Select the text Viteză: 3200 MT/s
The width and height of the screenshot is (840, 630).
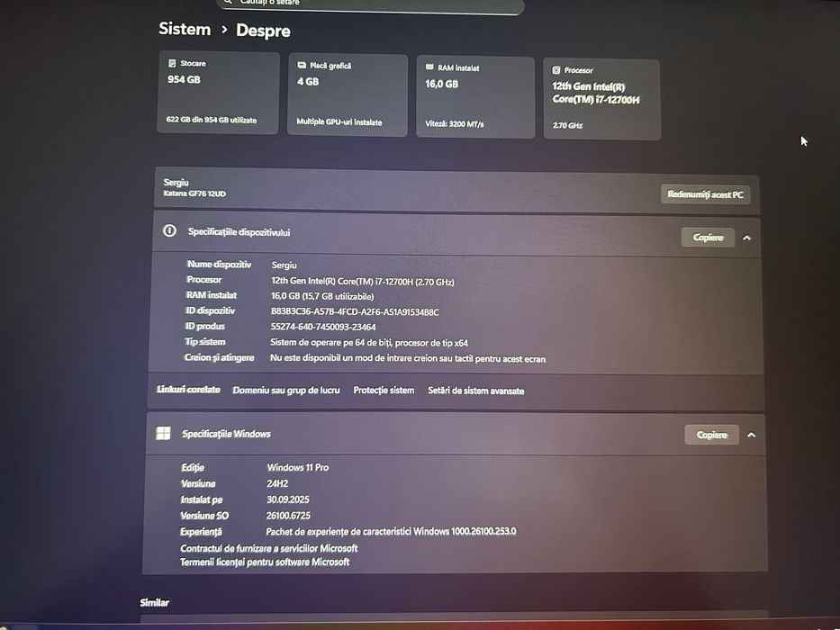coord(455,124)
